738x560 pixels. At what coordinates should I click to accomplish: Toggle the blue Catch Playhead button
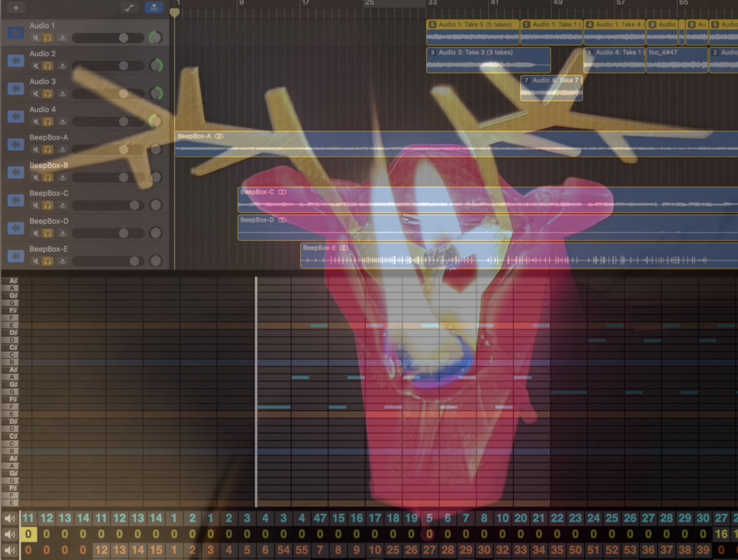tap(154, 8)
